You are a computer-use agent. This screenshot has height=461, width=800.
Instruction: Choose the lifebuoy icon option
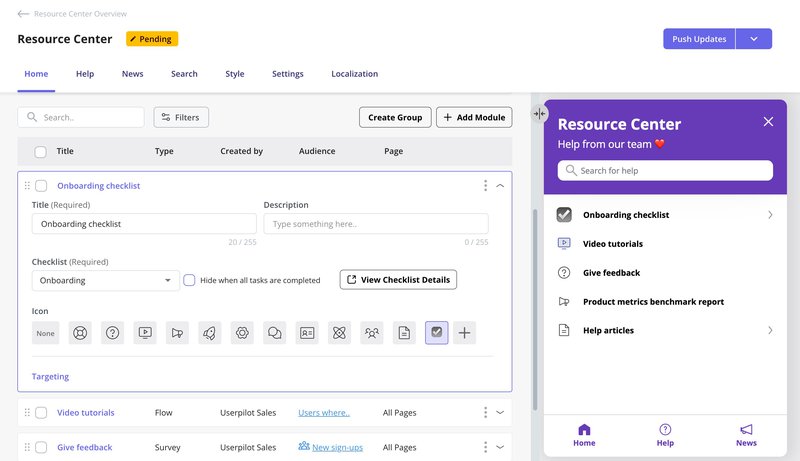(x=80, y=333)
